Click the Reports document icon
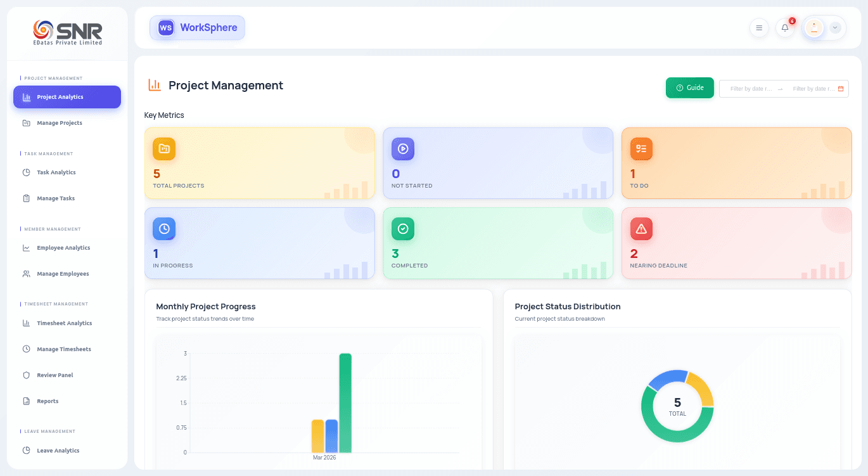The width and height of the screenshot is (868, 476). [27, 401]
